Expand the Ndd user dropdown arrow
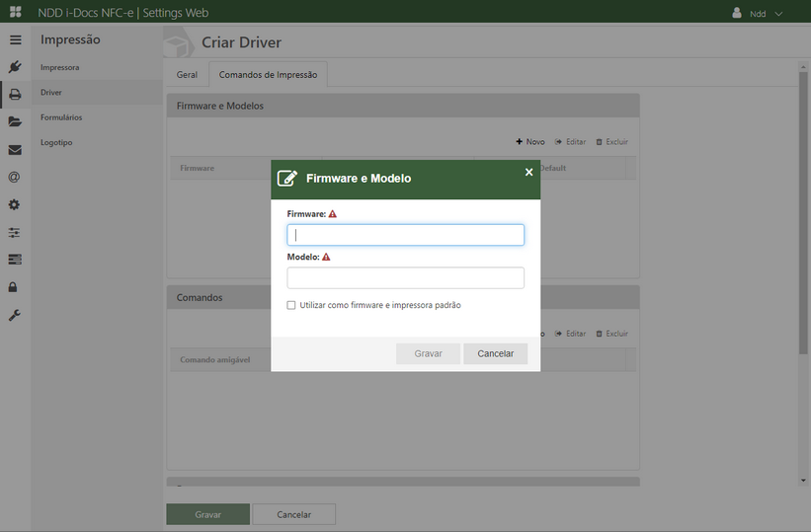811x532 pixels. [x=778, y=14]
